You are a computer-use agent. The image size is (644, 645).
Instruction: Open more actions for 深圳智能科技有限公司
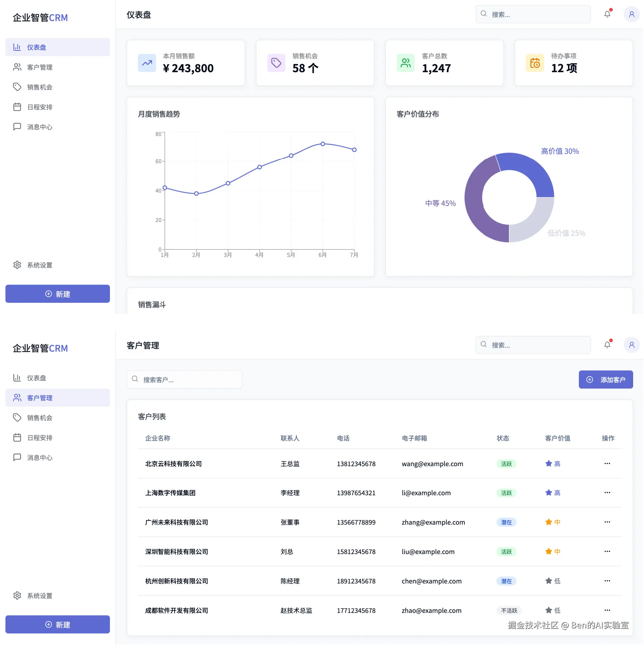(x=607, y=551)
